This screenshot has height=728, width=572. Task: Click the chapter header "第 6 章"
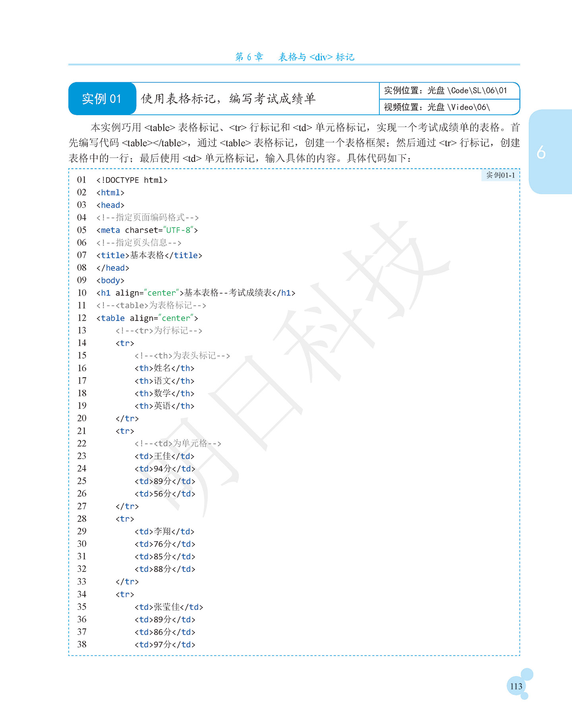point(249,57)
